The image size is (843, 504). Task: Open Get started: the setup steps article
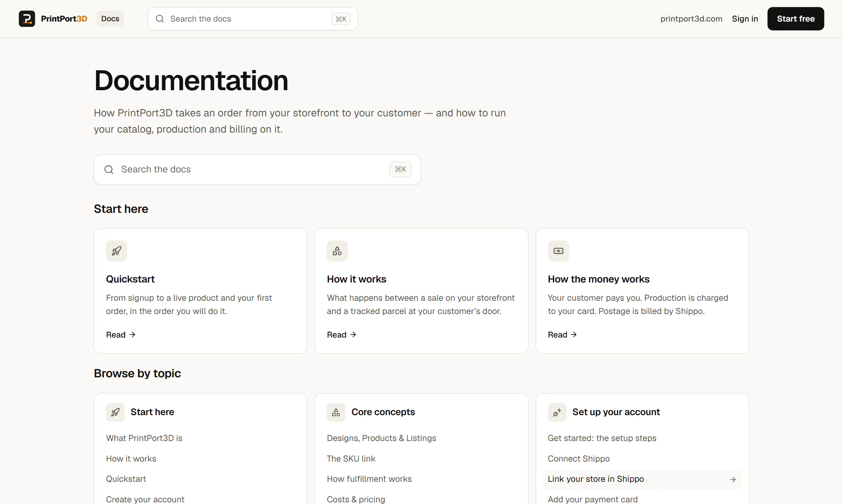coord(602,438)
